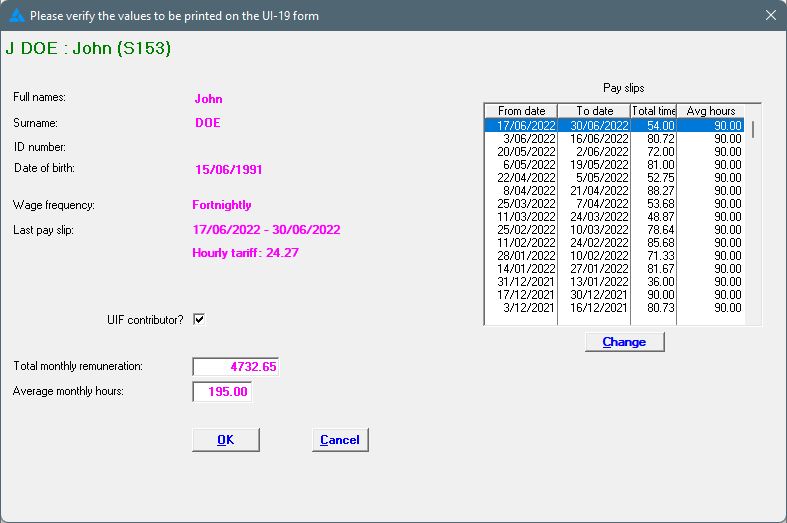Click the full names value John
The height and width of the screenshot is (523, 787).
[x=208, y=99]
